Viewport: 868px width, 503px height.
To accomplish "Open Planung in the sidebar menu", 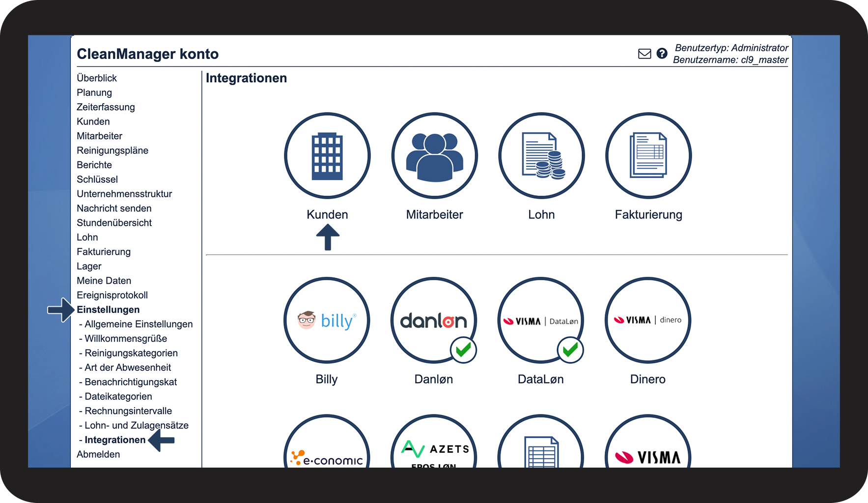I will point(94,92).
